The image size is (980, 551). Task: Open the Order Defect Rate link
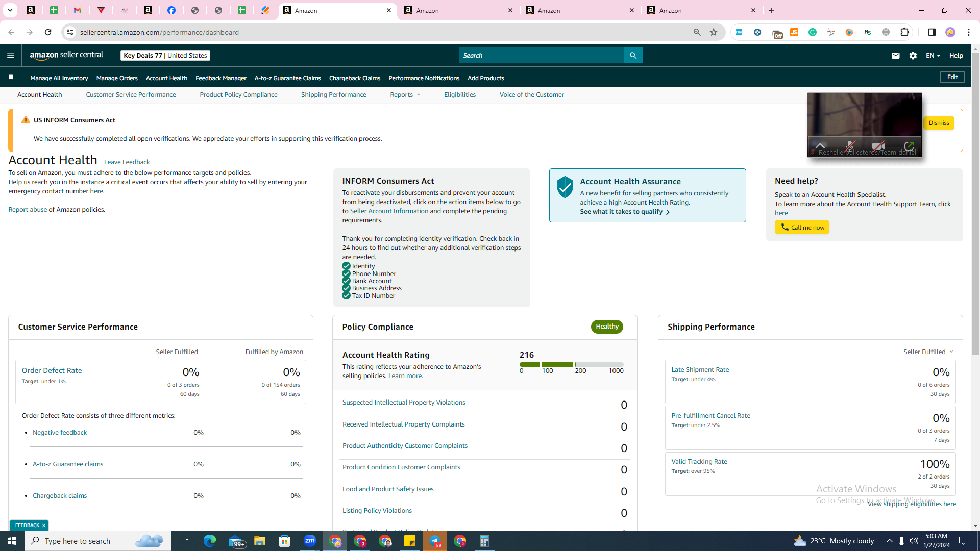tap(52, 371)
